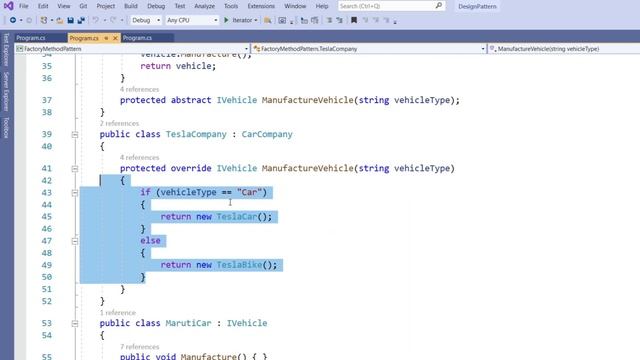
Task: Open the Toolbox side panel tab
Action: pos(6,127)
